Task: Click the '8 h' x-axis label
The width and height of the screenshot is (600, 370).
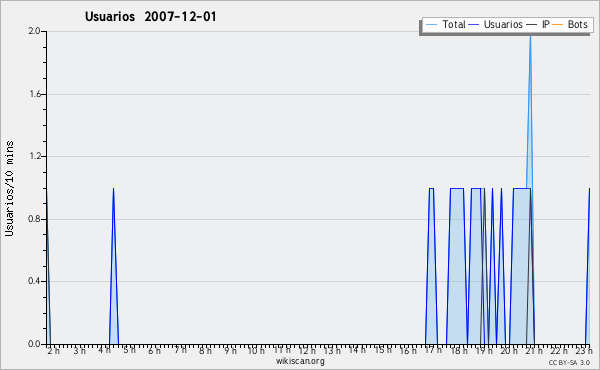Action: (x=205, y=350)
